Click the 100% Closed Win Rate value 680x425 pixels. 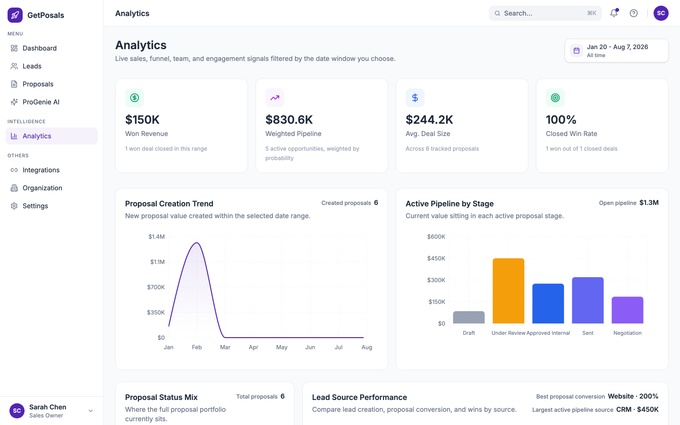[561, 120]
